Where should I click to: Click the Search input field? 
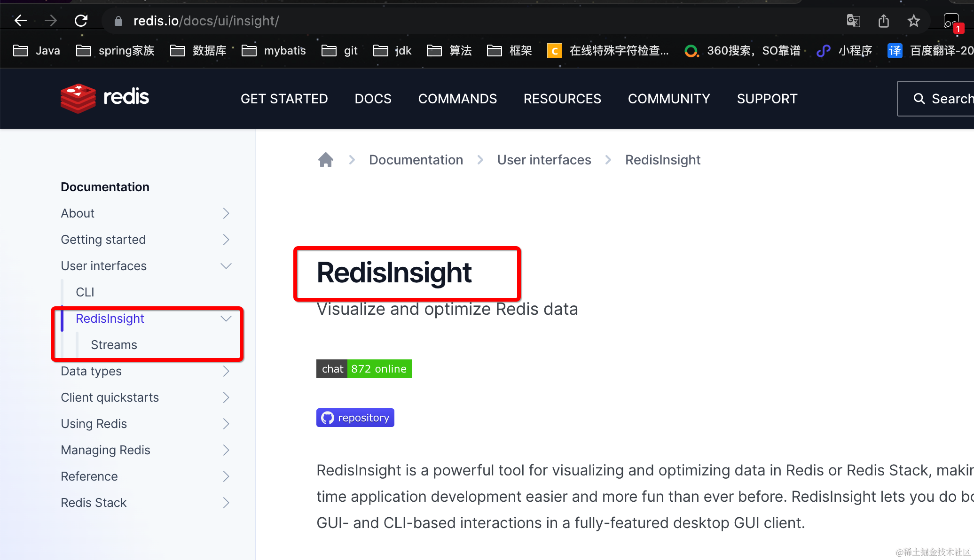coord(940,99)
